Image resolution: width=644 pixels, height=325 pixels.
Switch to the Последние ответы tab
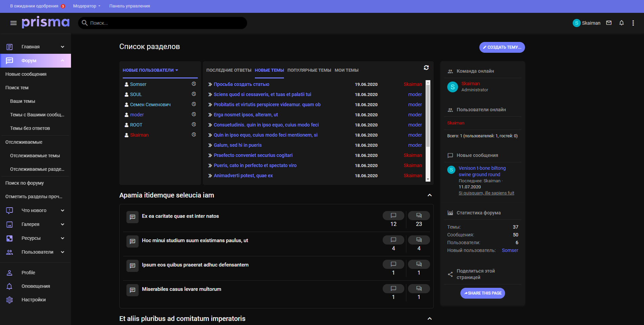[x=229, y=70]
